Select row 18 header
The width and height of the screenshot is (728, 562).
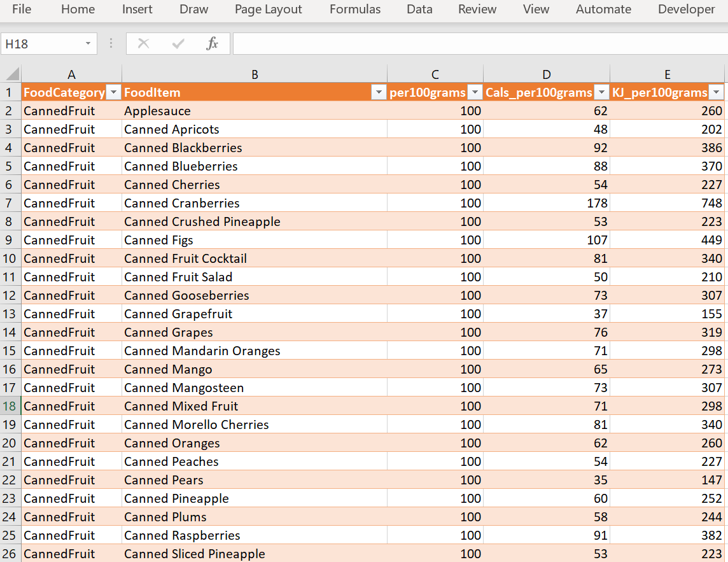point(10,406)
